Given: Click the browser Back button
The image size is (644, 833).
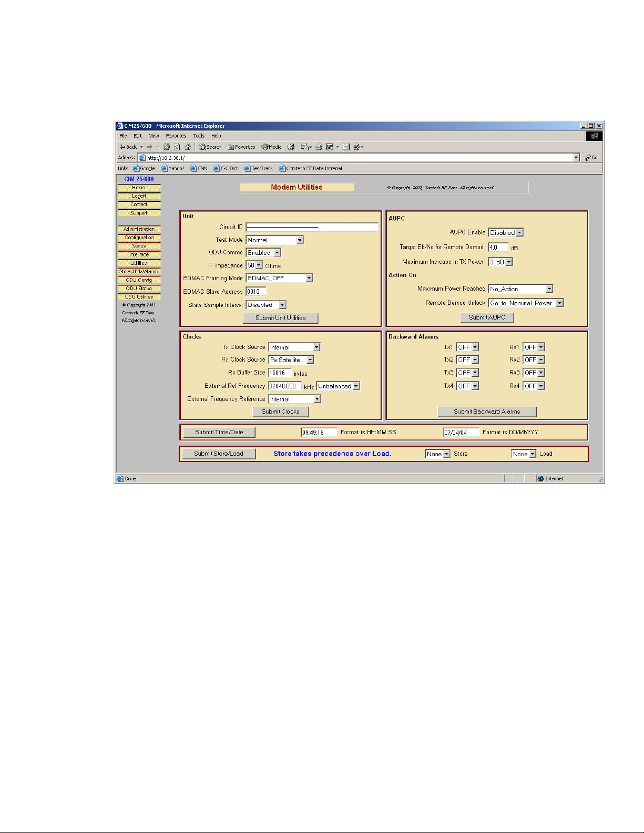Looking at the screenshot, I should (128, 147).
